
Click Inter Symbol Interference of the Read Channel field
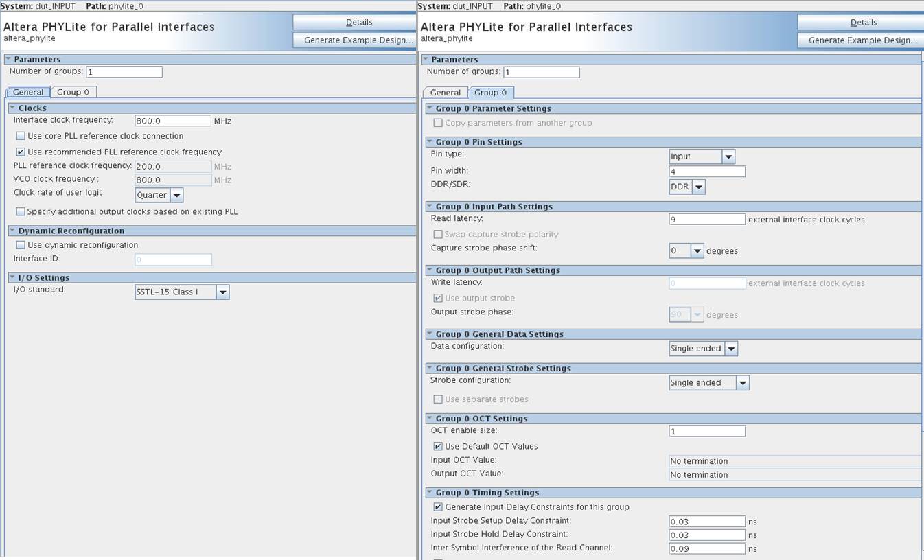707,549
